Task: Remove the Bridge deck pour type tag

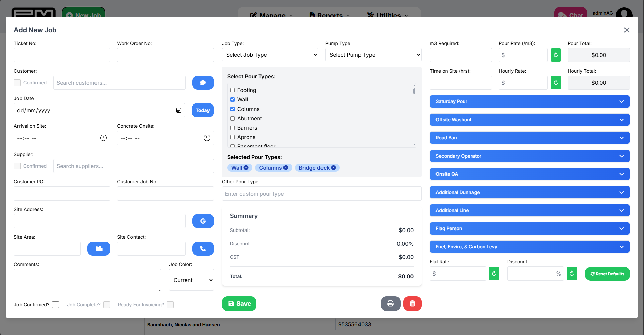Action: 334,168
